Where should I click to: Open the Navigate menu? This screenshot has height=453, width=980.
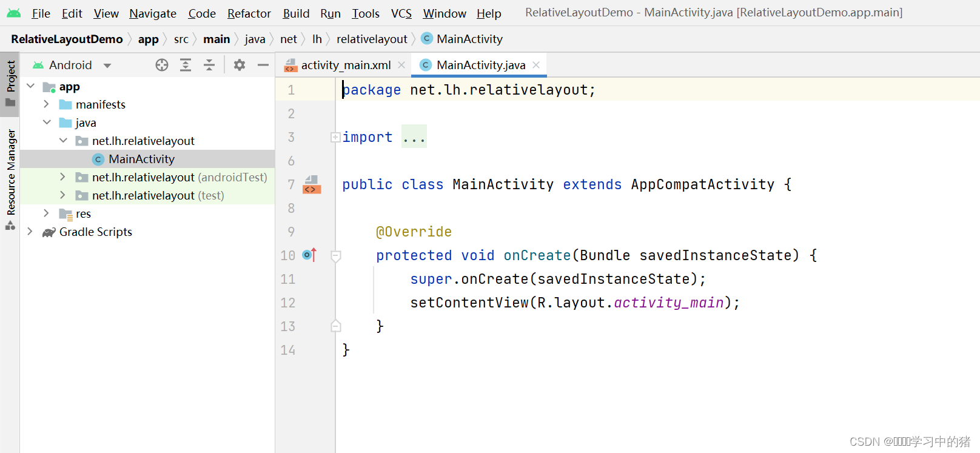pyautogui.click(x=153, y=13)
